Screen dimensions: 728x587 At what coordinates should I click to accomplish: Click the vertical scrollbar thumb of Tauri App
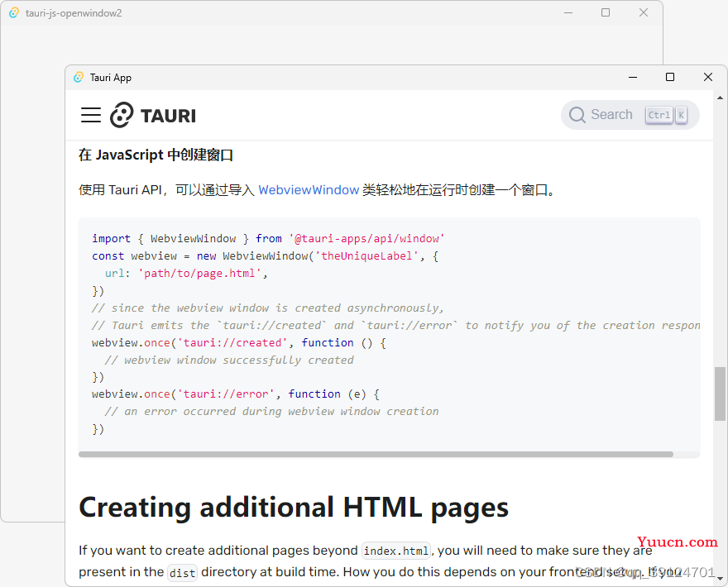tap(720, 394)
